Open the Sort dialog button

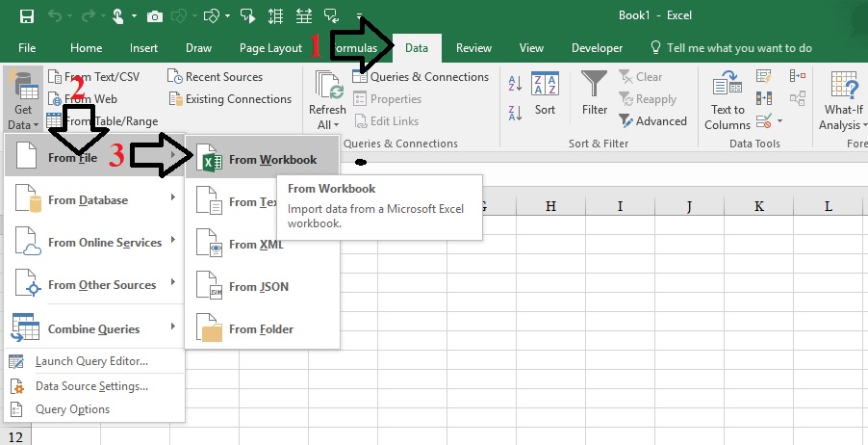pos(545,93)
